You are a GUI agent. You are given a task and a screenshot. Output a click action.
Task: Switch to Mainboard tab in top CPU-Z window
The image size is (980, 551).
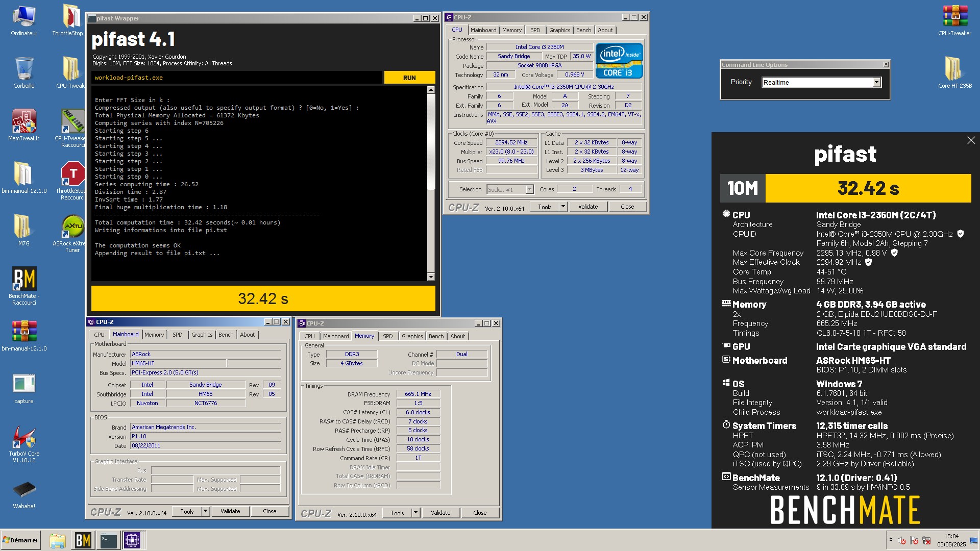tap(483, 30)
